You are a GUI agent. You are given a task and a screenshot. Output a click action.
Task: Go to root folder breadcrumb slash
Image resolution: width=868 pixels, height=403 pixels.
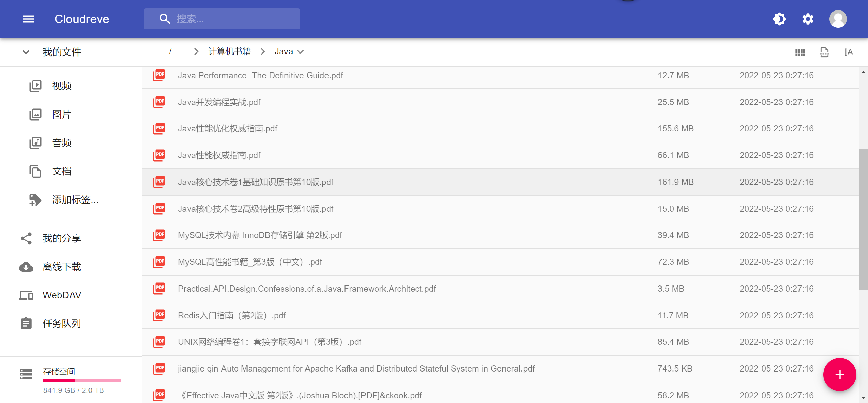[170, 51]
